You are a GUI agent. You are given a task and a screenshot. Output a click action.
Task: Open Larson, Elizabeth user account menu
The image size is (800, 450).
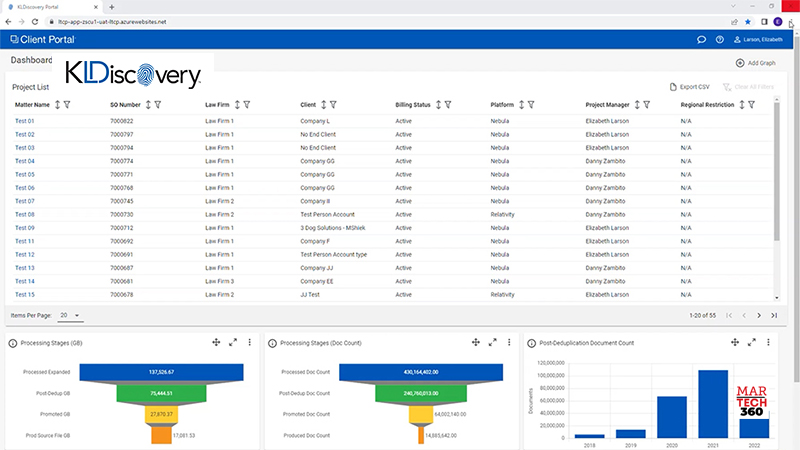coord(758,39)
